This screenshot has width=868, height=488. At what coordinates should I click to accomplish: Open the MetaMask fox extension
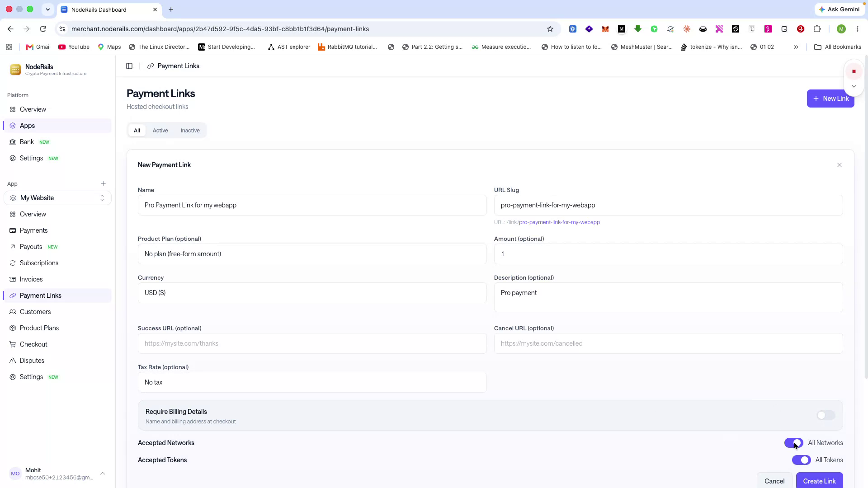click(x=605, y=29)
